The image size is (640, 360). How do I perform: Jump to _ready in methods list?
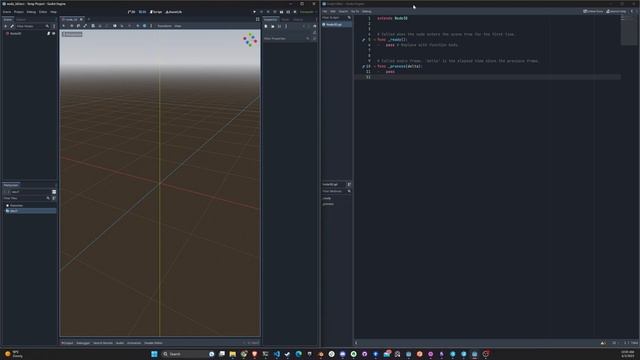(327, 198)
